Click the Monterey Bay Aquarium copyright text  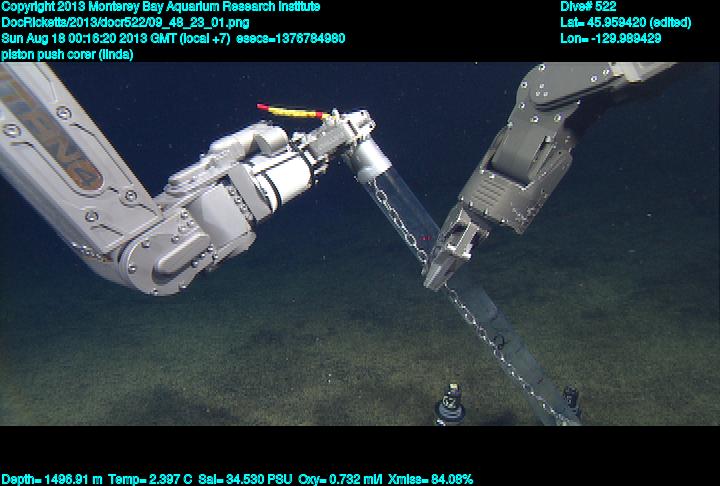point(160,7)
